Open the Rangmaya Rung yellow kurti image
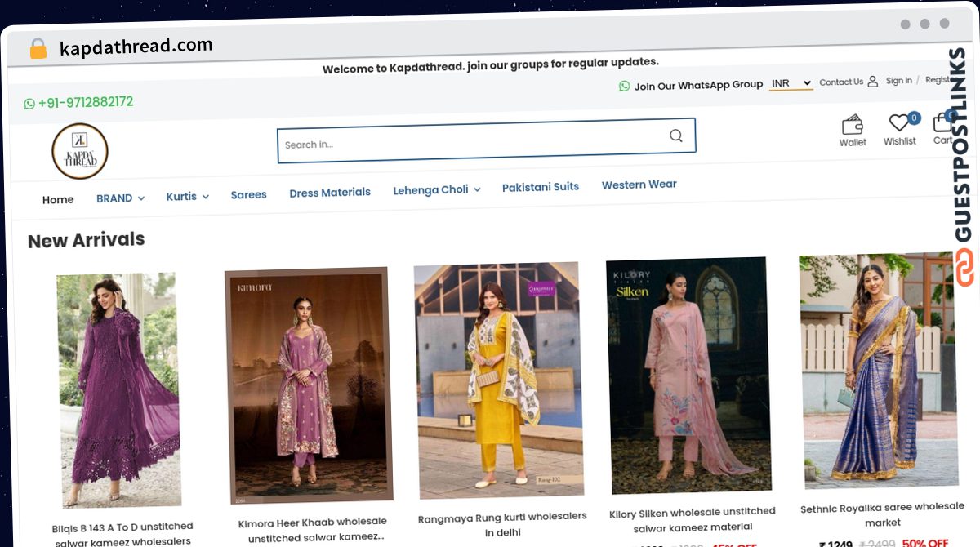Viewport: 980px width, 547px height. (498, 380)
